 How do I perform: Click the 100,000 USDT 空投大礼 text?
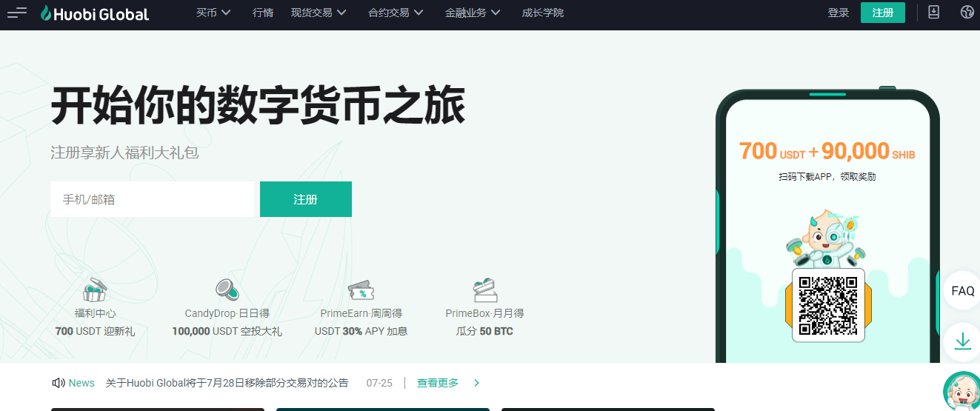(x=227, y=331)
